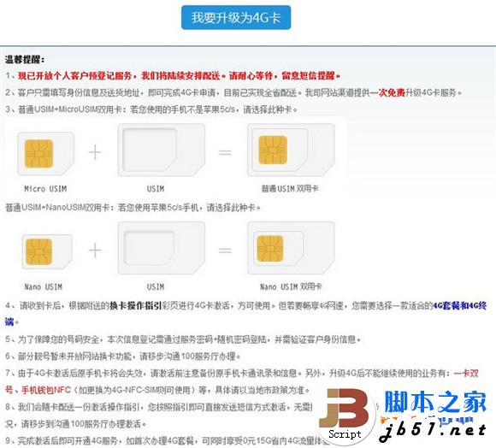Screen dimensions: 496x448
Task: Click the Nano USIM card image
Action: pyautogui.click(x=47, y=251)
